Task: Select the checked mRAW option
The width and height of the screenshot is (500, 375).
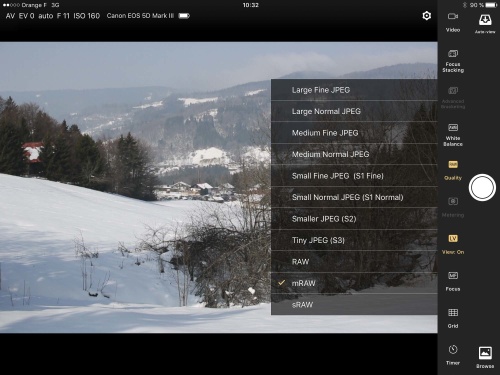Action: 354,283
